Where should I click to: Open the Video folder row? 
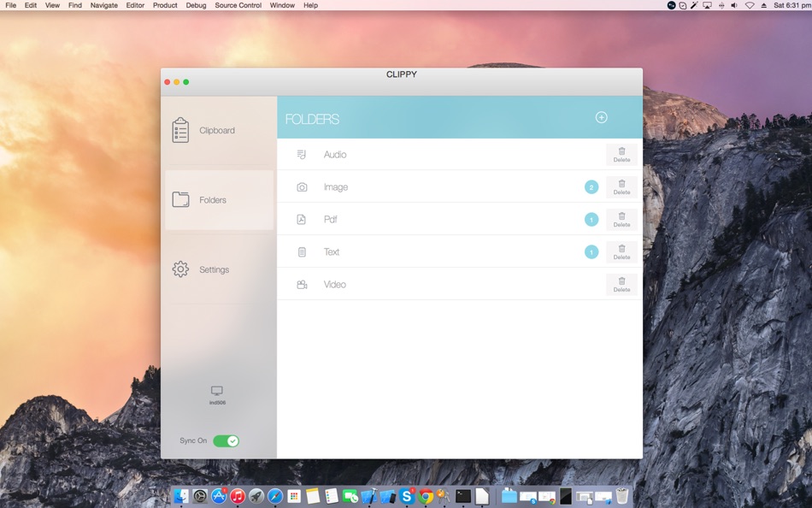pyautogui.click(x=460, y=285)
